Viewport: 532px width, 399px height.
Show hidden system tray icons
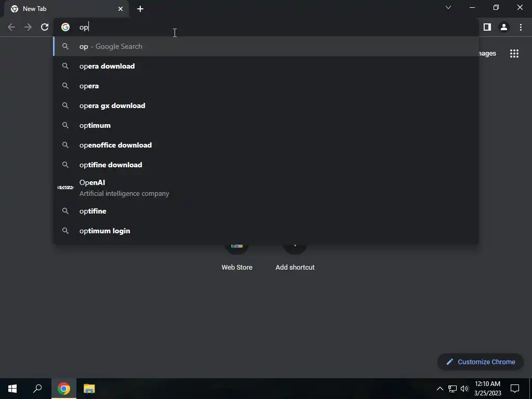pyautogui.click(x=440, y=389)
